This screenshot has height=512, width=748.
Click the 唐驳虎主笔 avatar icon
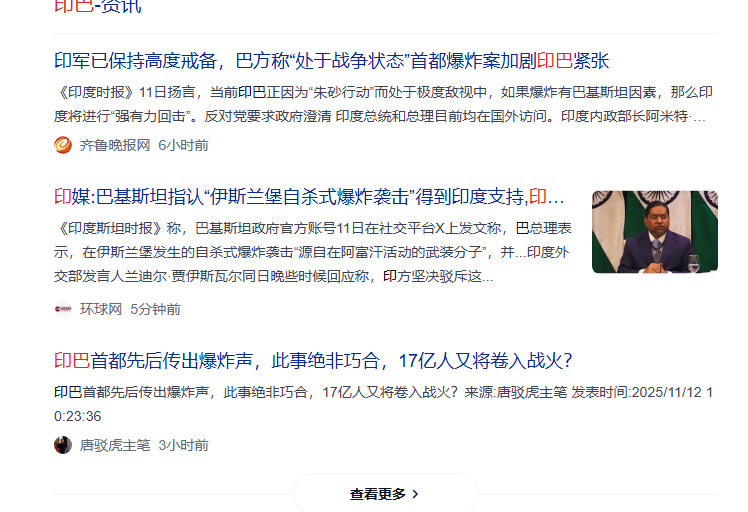(x=63, y=445)
